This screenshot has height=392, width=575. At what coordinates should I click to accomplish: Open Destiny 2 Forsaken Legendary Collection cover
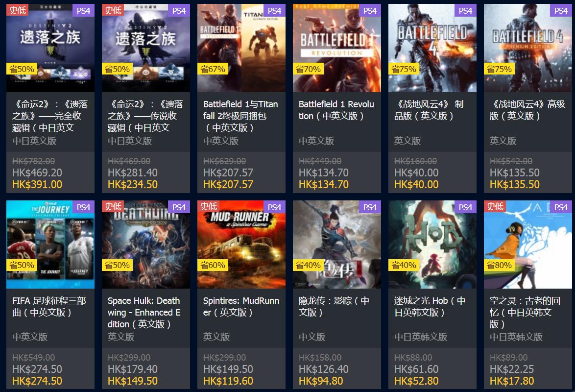(145, 48)
